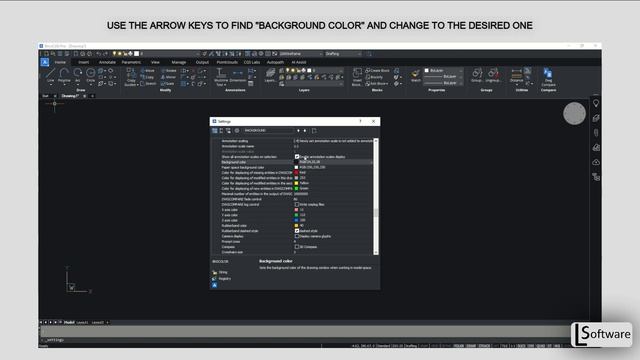Click the Dwg Compare icon
The image size is (640, 360).
tap(548, 76)
